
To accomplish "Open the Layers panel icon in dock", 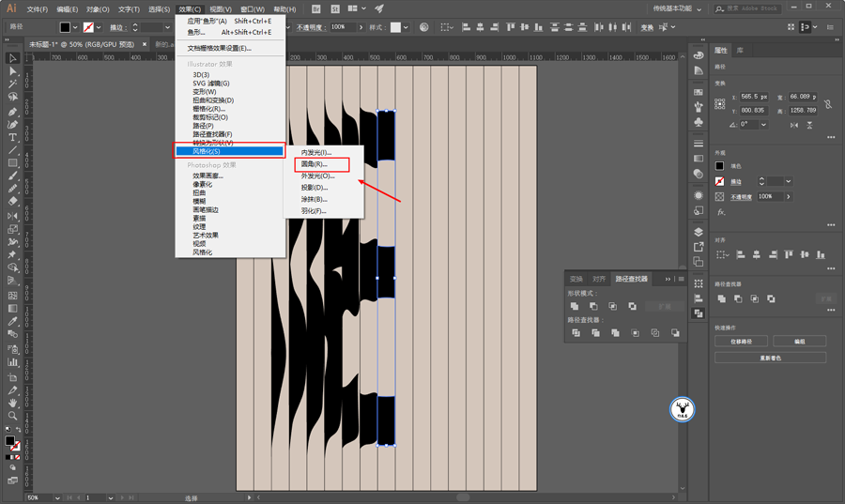I will coord(699,232).
